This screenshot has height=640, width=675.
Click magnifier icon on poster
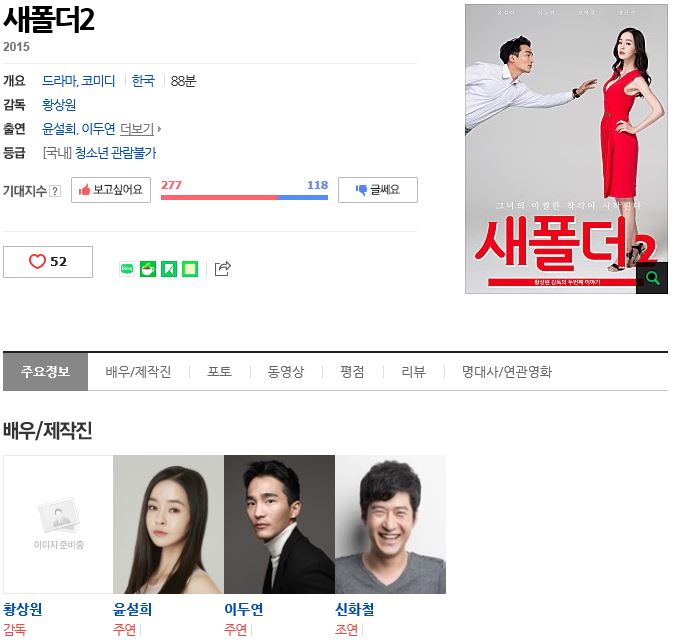tap(652, 278)
